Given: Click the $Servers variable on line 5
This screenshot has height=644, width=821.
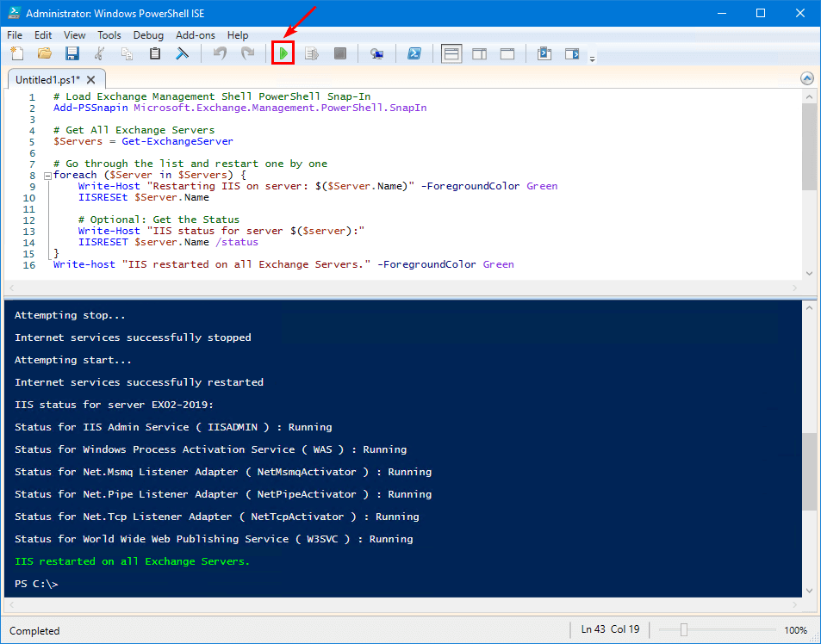Looking at the screenshot, I should coord(78,141).
